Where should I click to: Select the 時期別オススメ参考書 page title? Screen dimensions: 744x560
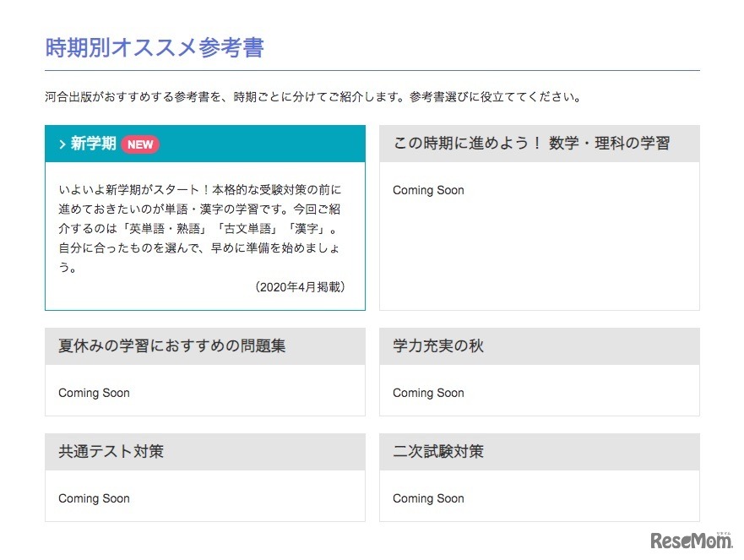click(155, 48)
